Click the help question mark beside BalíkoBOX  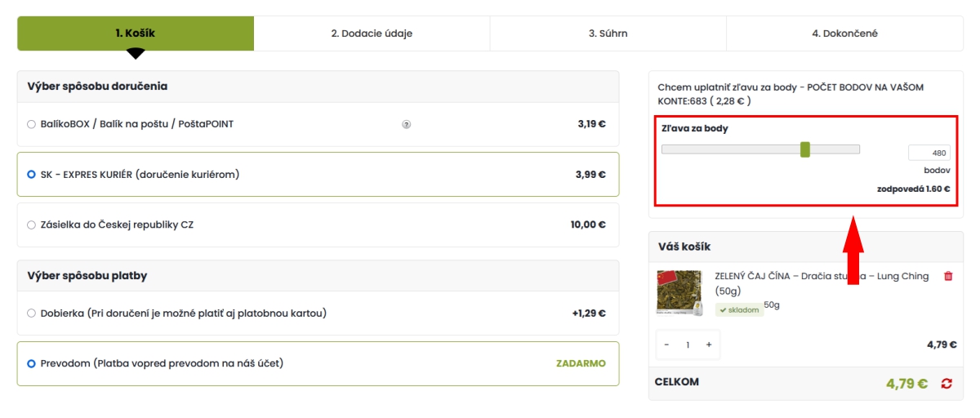pos(406,125)
